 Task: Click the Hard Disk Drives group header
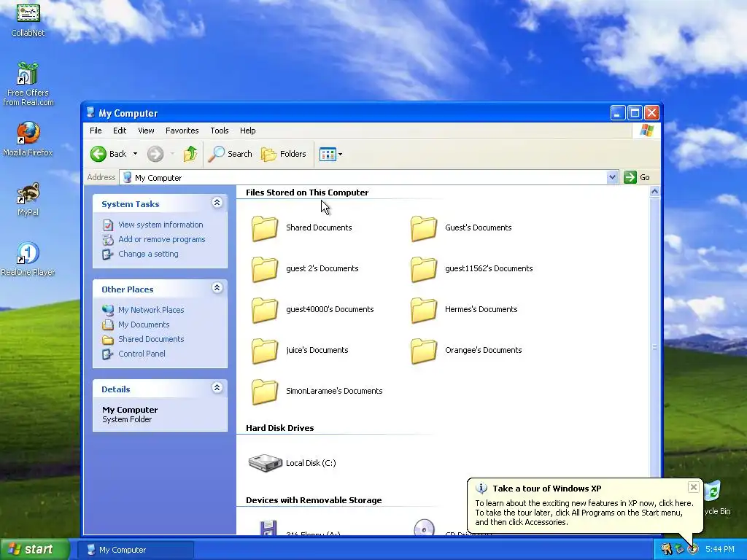279,428
